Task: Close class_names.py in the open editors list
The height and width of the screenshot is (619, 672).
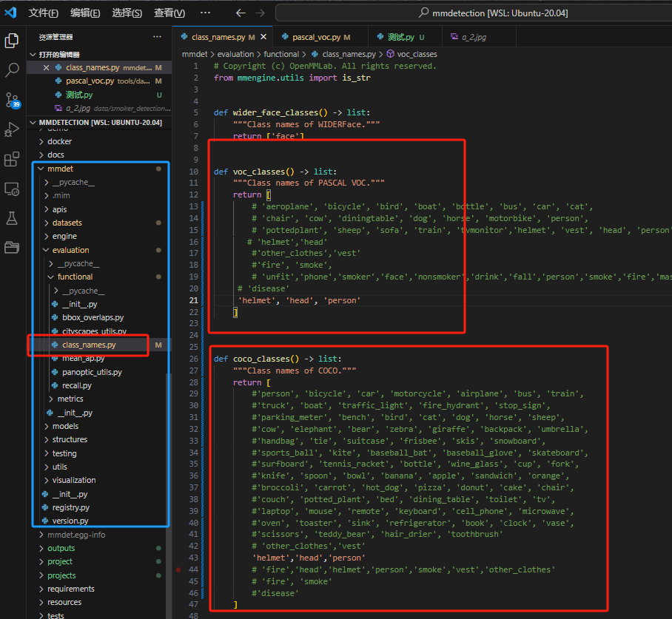Action: coord(46,67)
